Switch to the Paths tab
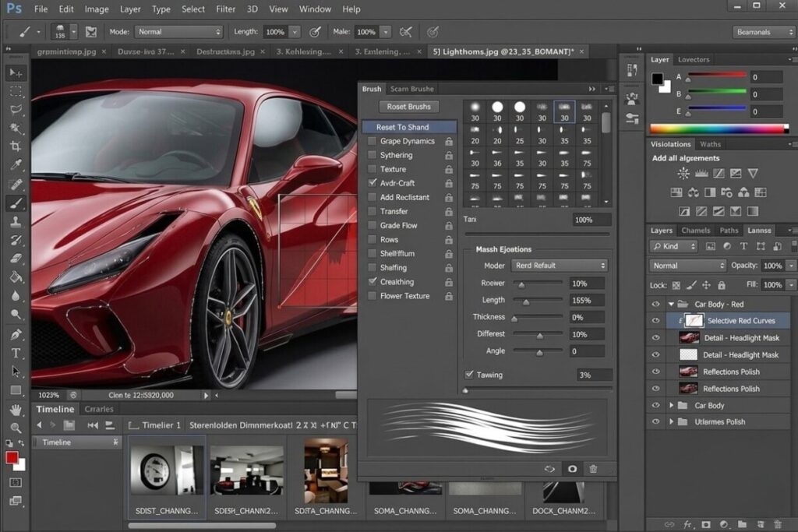Image resolution: width=798 pixels, height=532 pixels. 729,230
